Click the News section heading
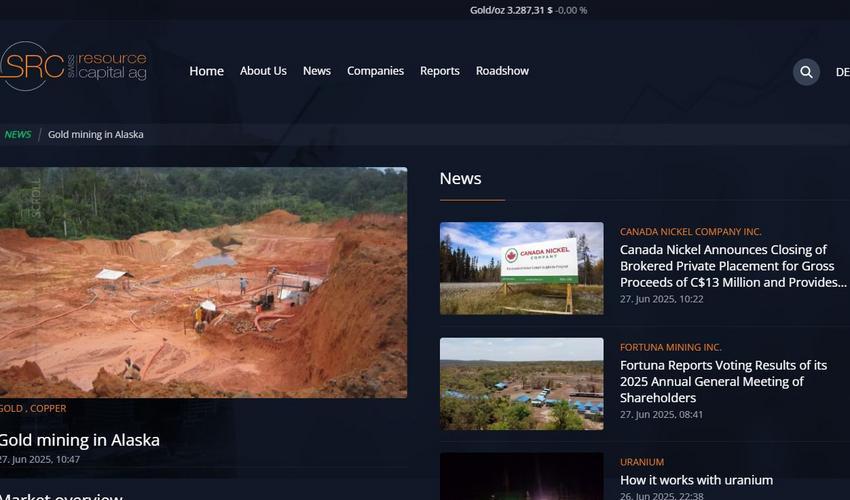Screen dimensions: 850x500 point(460,178)
